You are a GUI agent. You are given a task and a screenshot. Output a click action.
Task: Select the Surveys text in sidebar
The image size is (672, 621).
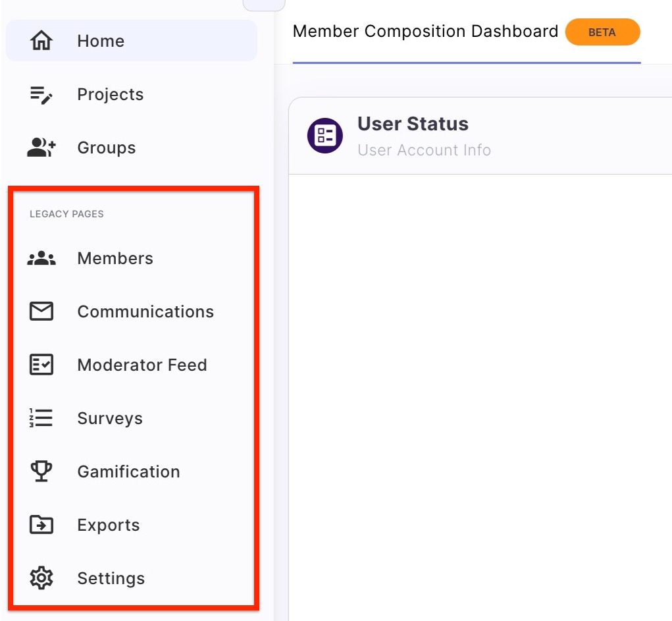110,418
